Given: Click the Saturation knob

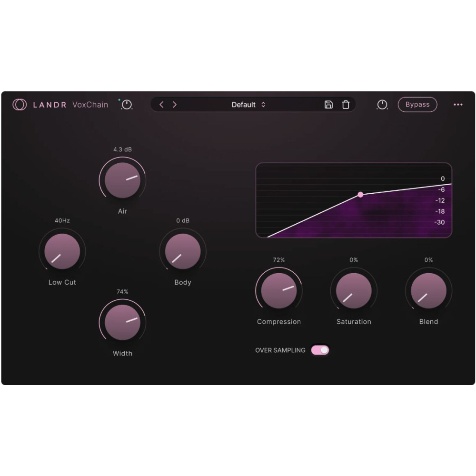Looking at the screenshot, I should pyautogui.click(x=354, y=291).
